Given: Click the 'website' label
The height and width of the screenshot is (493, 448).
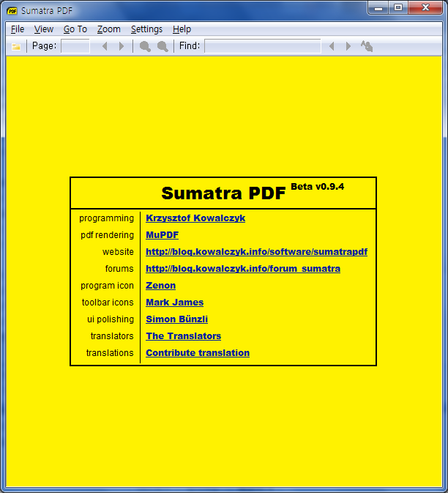Looking at the screenshot, I should tap(118, 252).
